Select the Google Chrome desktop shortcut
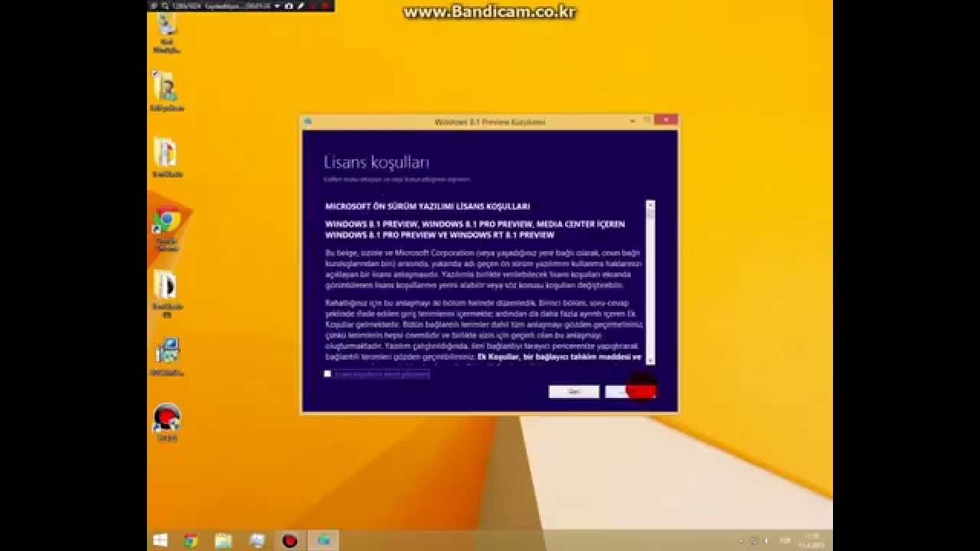This screenshot has height=551, width=980. (166, 230)
